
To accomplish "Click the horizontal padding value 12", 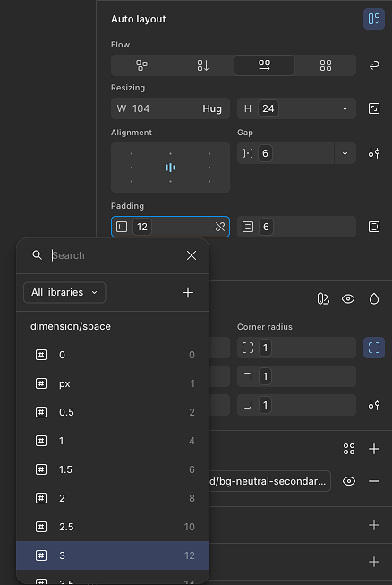I will 142,227.
